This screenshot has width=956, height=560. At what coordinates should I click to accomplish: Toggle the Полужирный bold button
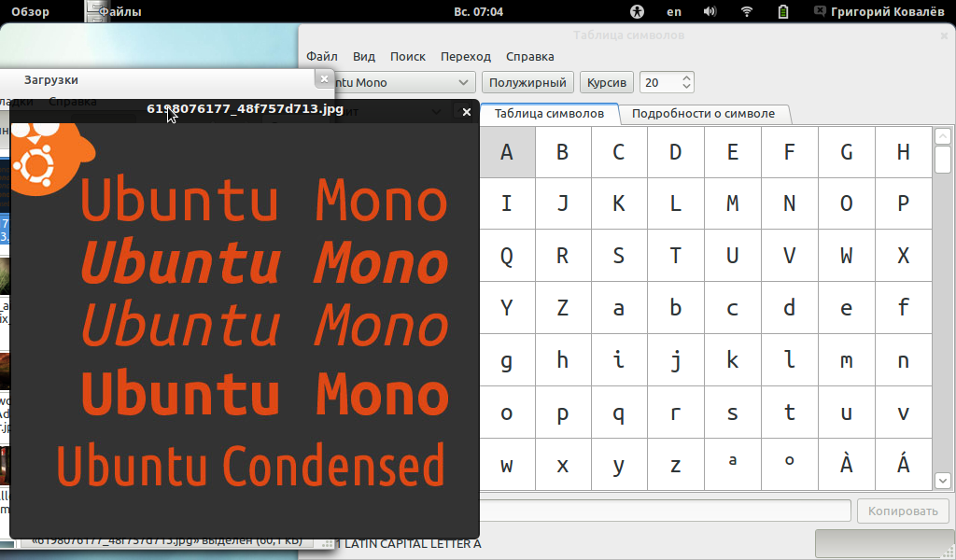click(528, 82)
